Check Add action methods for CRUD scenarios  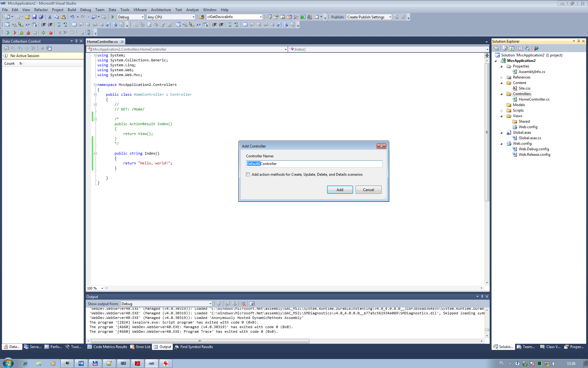click(248, 174)
